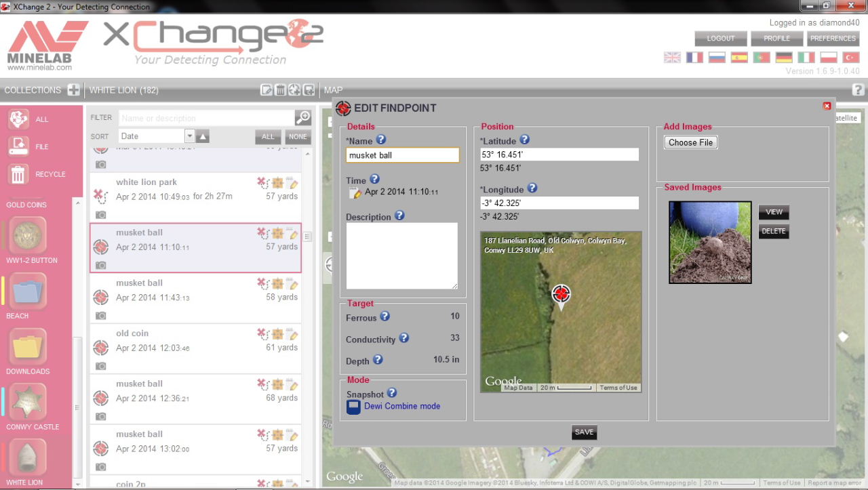
Task: Select the white lion park list item
Action: [x=195, y=197]
